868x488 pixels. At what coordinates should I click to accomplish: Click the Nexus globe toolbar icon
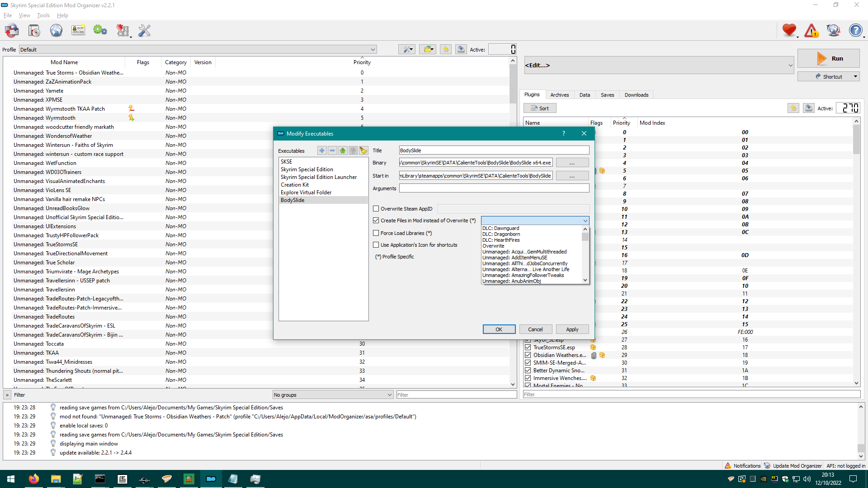[56, 31]
